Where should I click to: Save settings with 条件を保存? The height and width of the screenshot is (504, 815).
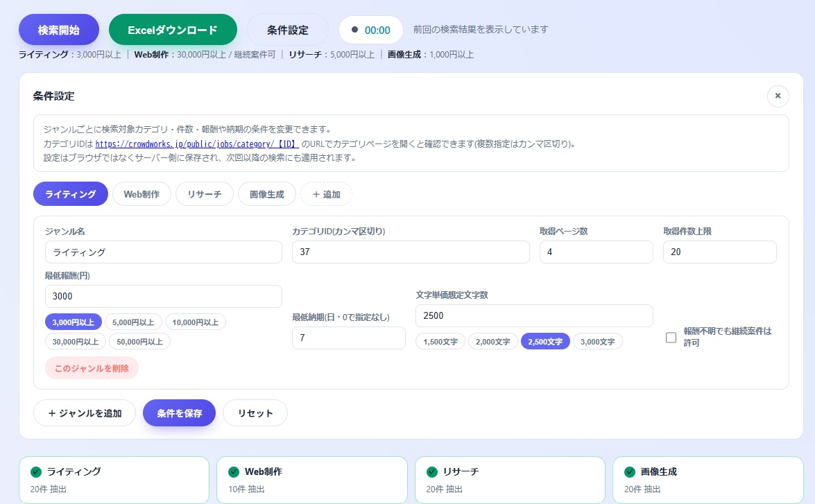180,413
